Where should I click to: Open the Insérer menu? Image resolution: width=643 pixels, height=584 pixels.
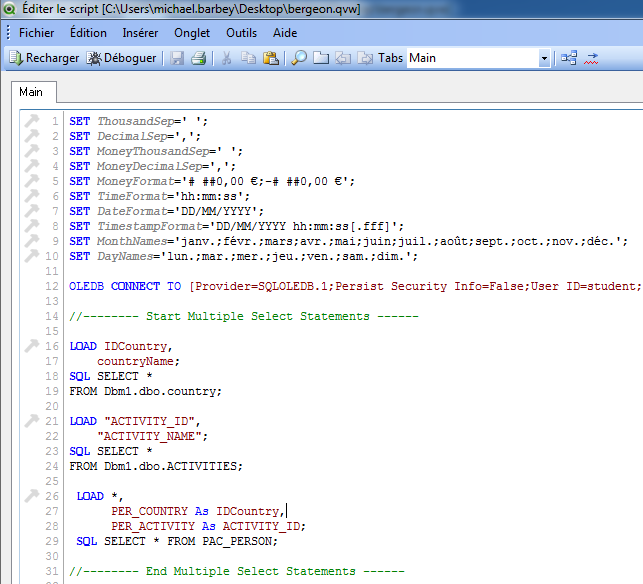140,33
